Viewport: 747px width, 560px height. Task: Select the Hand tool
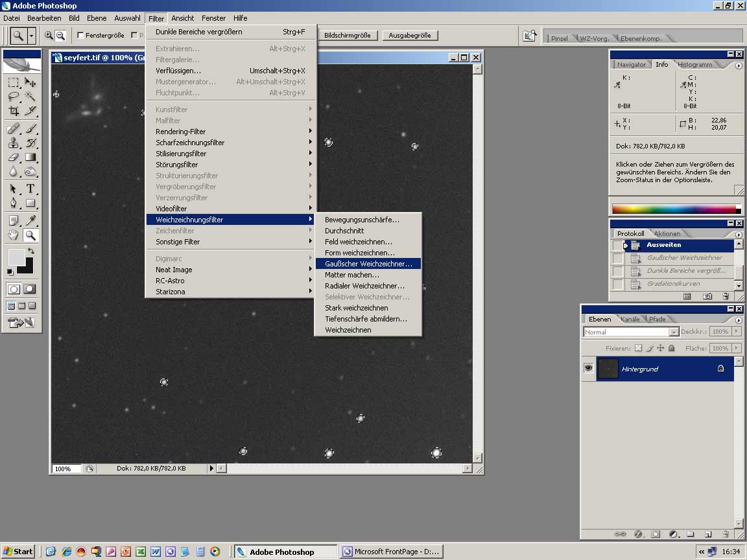14,235
